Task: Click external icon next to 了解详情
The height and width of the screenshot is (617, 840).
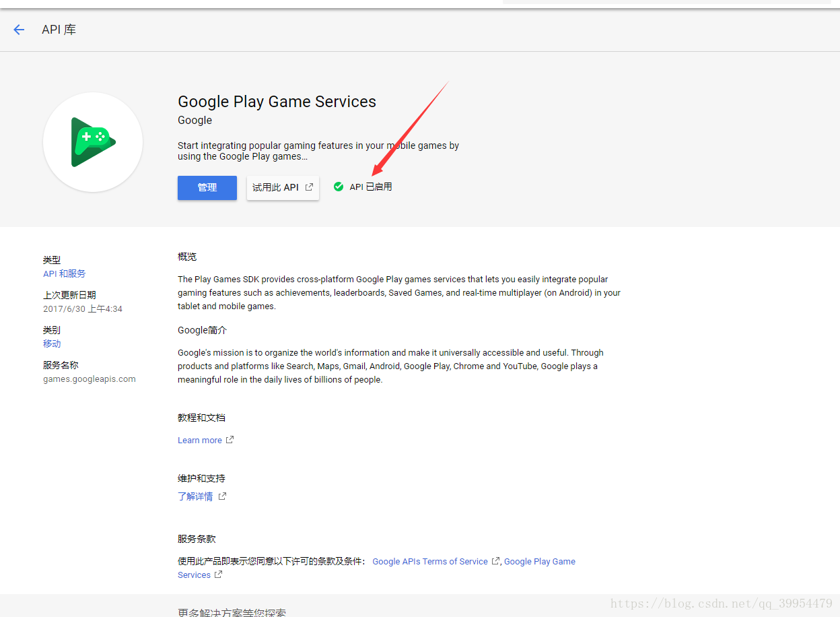Action: [x=222, y=496]
